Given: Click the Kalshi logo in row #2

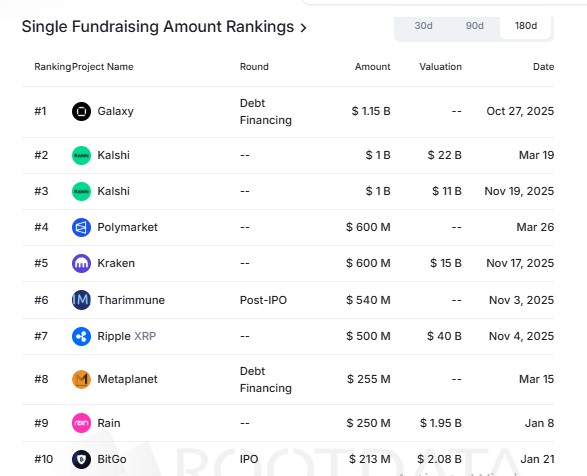Looking at the screenshot, I should tap(81, 155).
